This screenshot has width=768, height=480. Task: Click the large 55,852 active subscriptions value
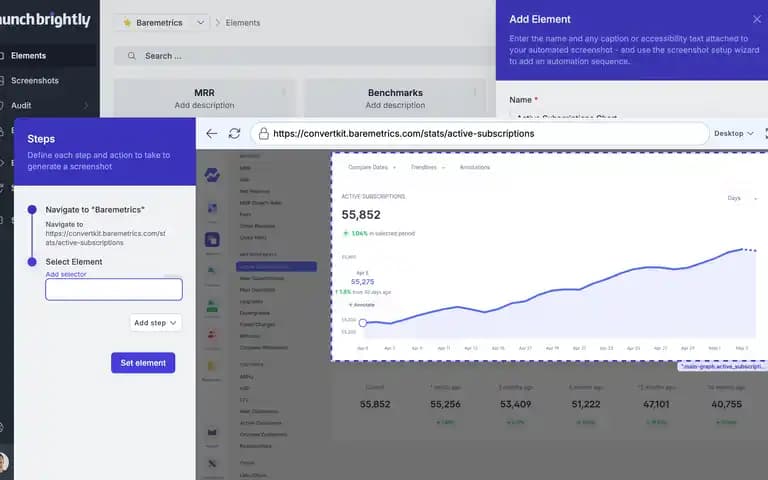(361, 215)
